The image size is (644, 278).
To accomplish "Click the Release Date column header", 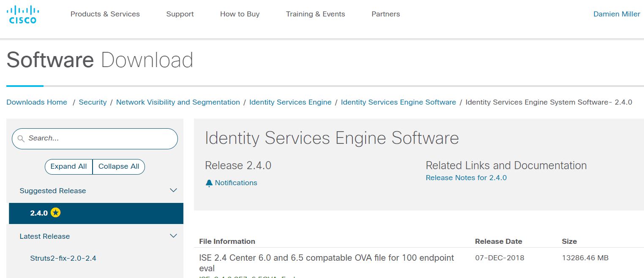I will pyautogui.click(x=499, y=241).
